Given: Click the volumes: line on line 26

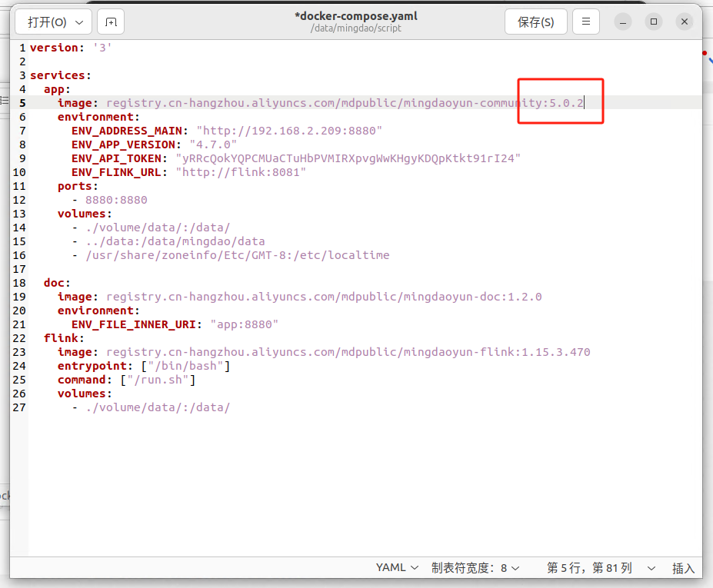Looking at the screenshot, I should click(85, 394).
